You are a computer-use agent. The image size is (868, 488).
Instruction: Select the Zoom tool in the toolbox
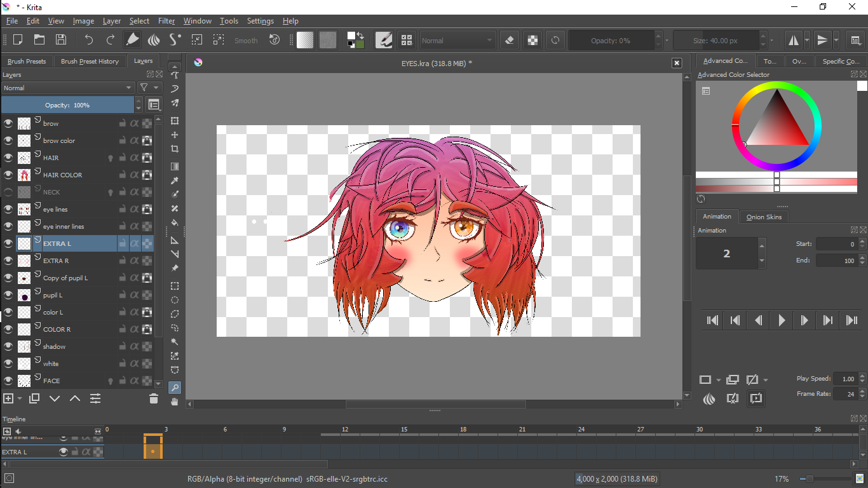pos(175,388)
